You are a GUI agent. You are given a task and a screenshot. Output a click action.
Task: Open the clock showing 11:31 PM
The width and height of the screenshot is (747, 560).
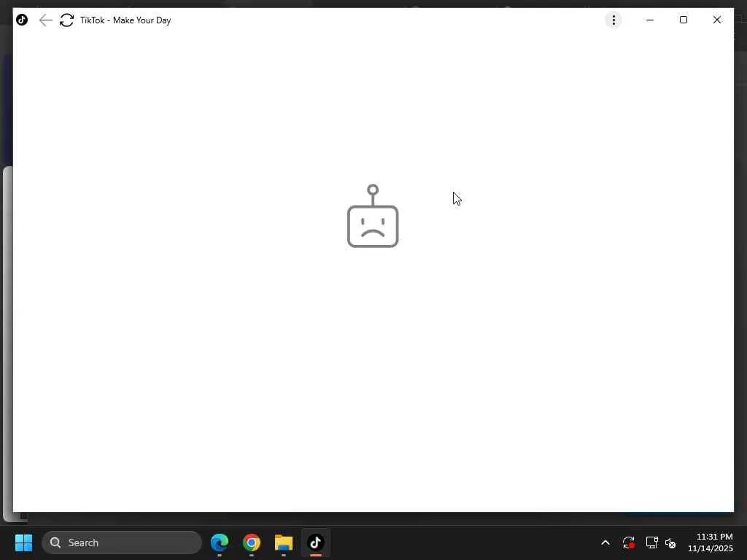point(710,542)
